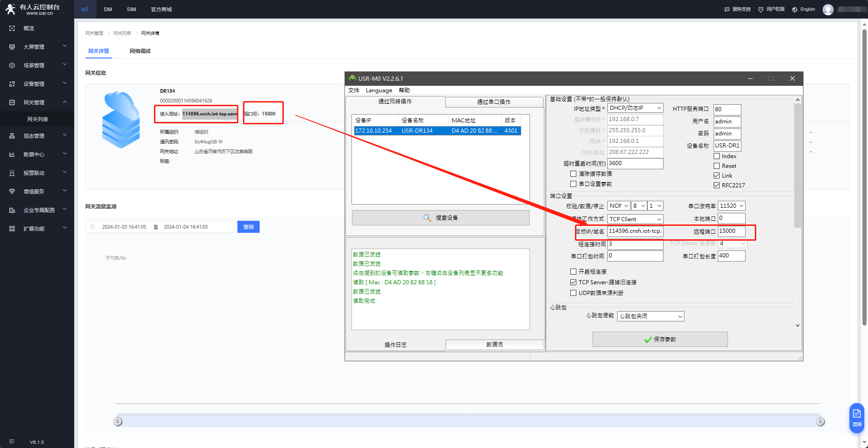This screenshot has height=448, width=868.
Task: Open the TCP Client work mode dropdown
Action: pyautogui.click(x=635, y=219)
